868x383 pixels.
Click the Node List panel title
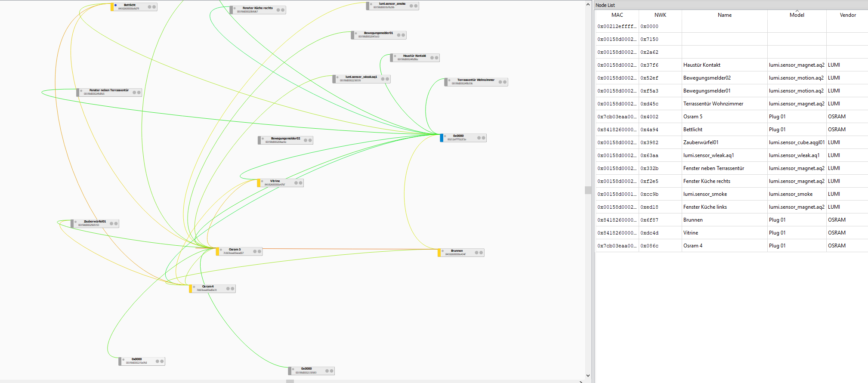[x=605, y=5]
